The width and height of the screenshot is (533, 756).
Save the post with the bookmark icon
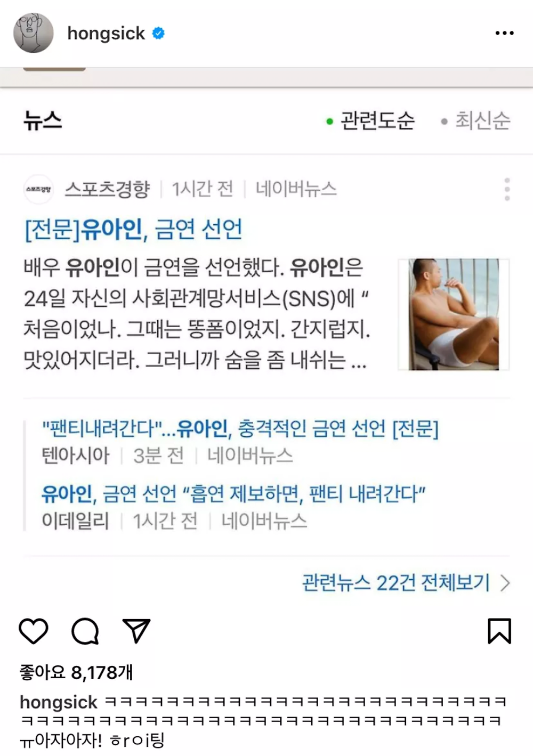[499, 631]
